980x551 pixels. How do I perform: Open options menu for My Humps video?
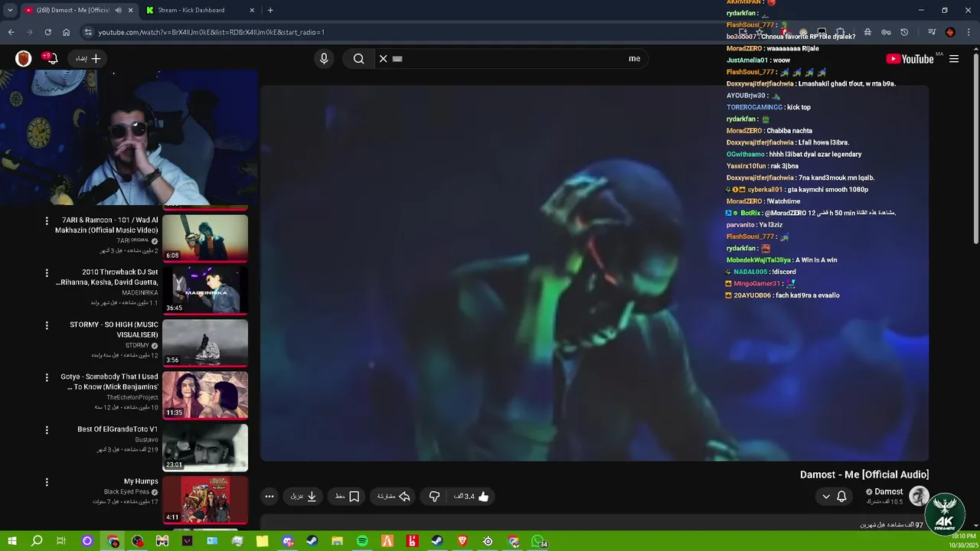click(x=47, y=482)
